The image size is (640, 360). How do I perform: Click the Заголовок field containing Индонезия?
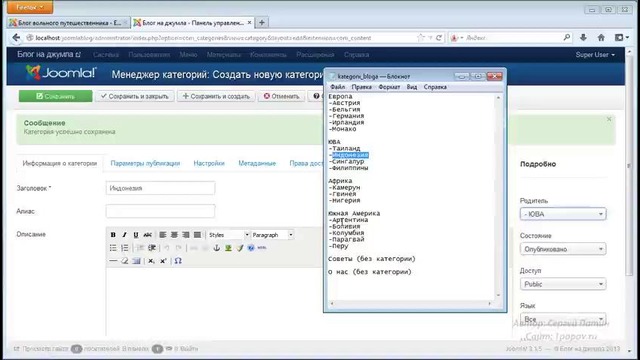pyautogui.click(x=160, y=188)
